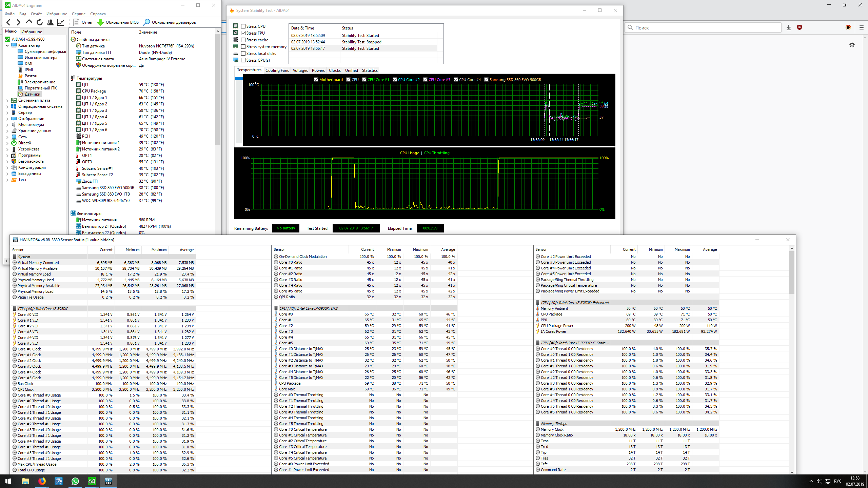
Task: Click the driver updates magnifier icon
Action: coord(146,22)
